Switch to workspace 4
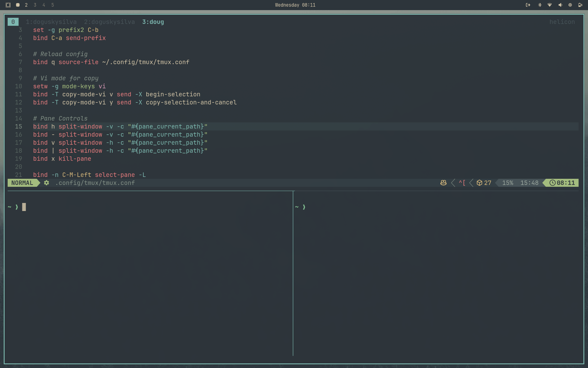Image resolution: width=588 pixels, height=368 pixels. 44,5
